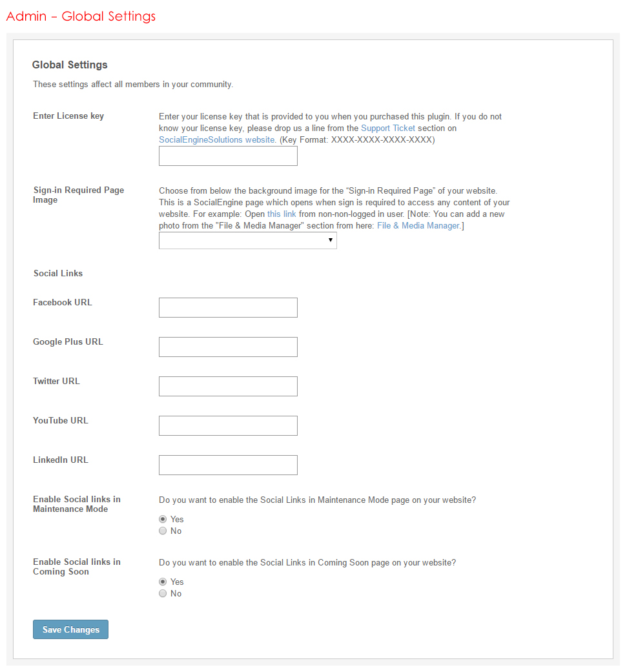Click the Sign-in Required Page Image label
This screenshot has height=672, width=627.
tap(78, 195)
